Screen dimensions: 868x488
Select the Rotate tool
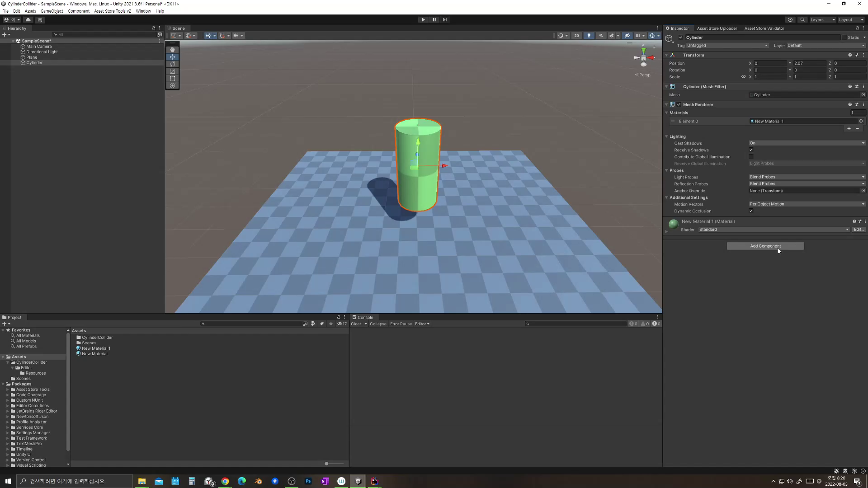pos(172,64)
